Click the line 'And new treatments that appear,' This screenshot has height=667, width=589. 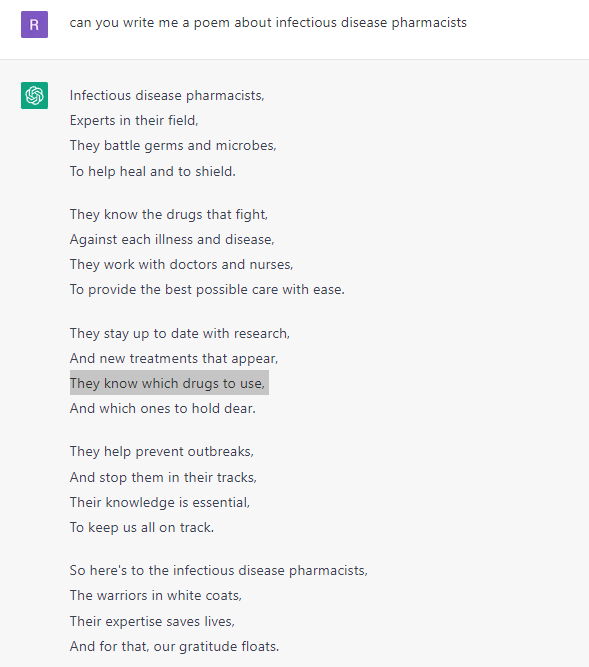[x=174, y=359]
